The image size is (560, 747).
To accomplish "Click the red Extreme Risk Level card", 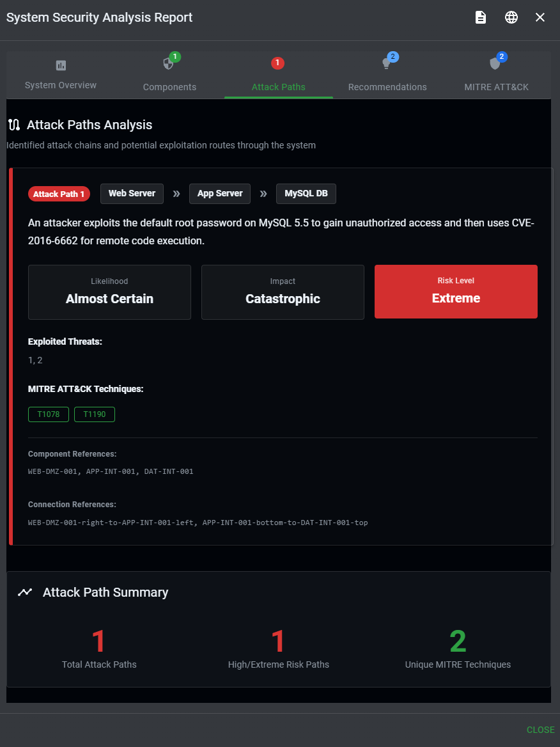I will [456, 292].
